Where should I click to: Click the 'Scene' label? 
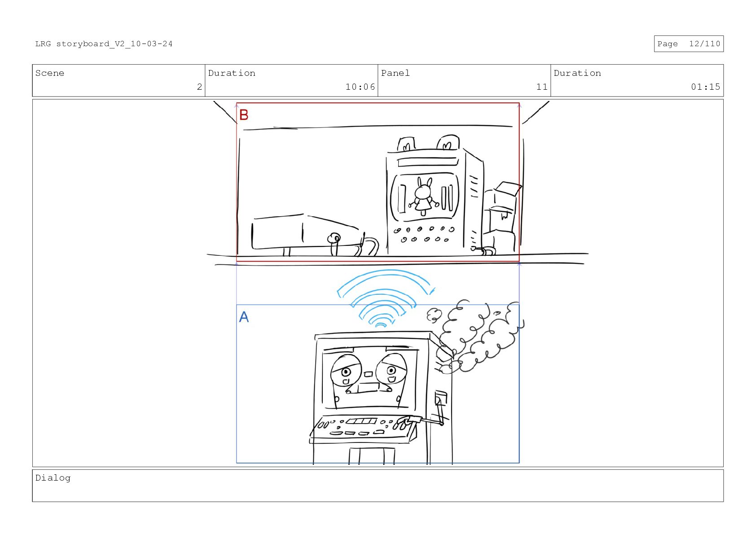point(49,73)
